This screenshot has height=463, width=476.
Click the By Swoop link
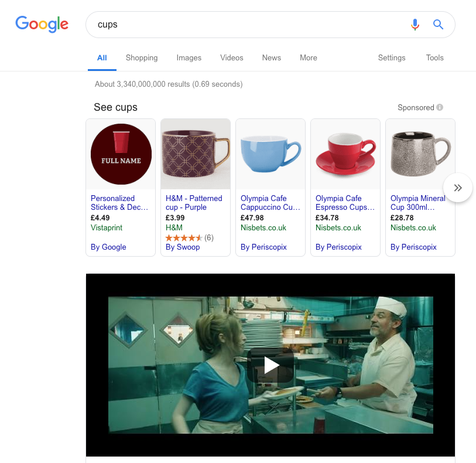[x=183, y=247]
